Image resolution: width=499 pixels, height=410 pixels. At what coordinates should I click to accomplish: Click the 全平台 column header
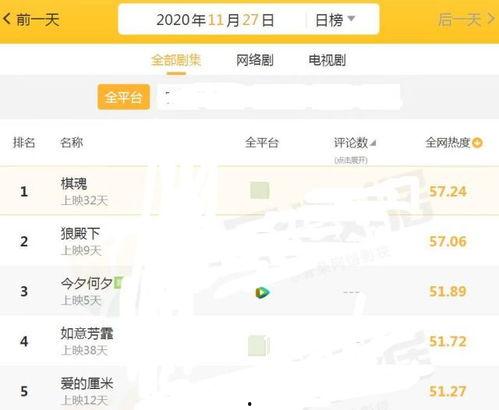click(262, 143)
